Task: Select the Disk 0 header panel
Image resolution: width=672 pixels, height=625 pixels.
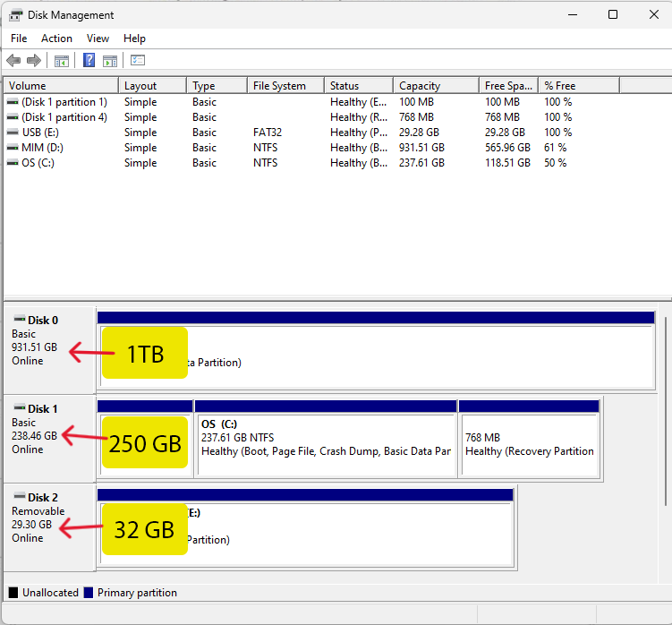Action: (x=50, y=350)
